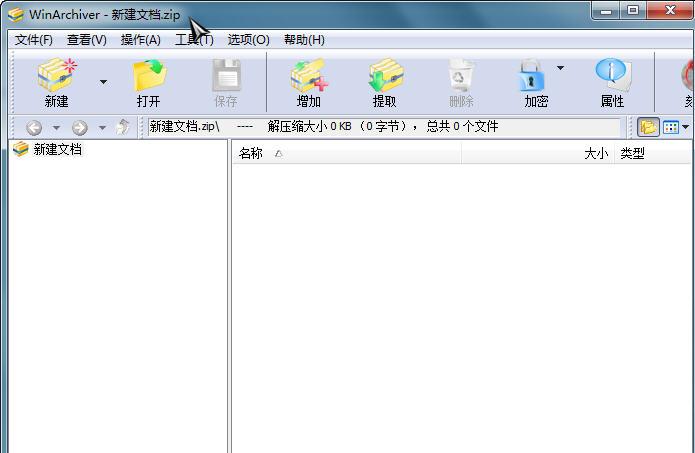This screenshot has height=453, width=695.
Task: Expand the 新建 button dropdown arrow
Action: click(103, 82)
